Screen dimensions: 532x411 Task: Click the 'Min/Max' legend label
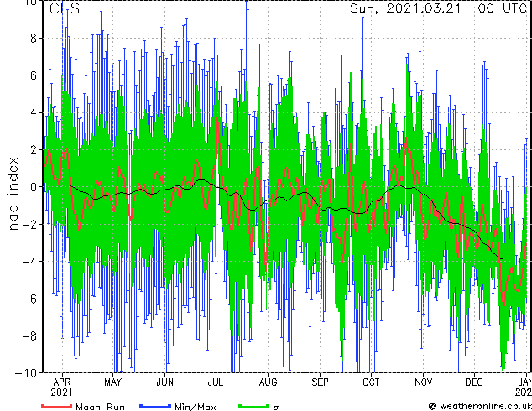coord(196,407)
